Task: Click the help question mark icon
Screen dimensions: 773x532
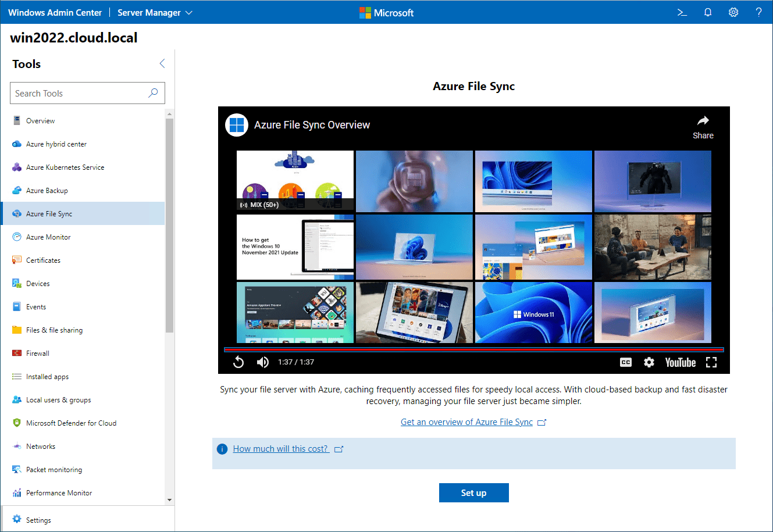Action: (758, 12)
